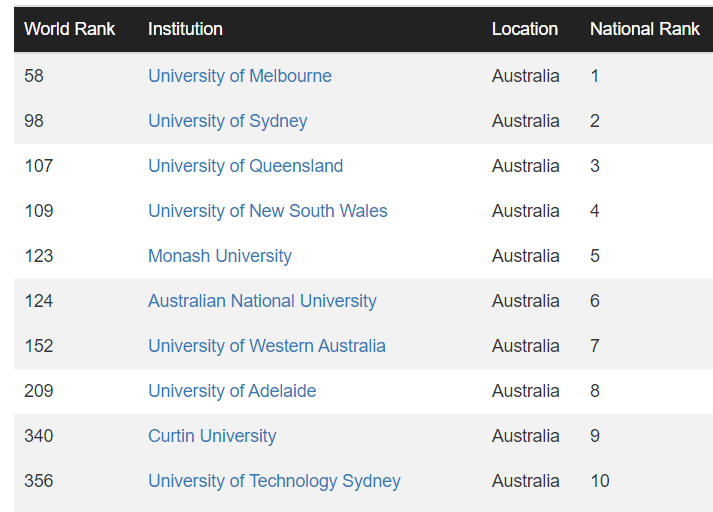This screenshot has height=512, width=713.
Task: Open the University of Queensland link
Action: pos(246,166)
